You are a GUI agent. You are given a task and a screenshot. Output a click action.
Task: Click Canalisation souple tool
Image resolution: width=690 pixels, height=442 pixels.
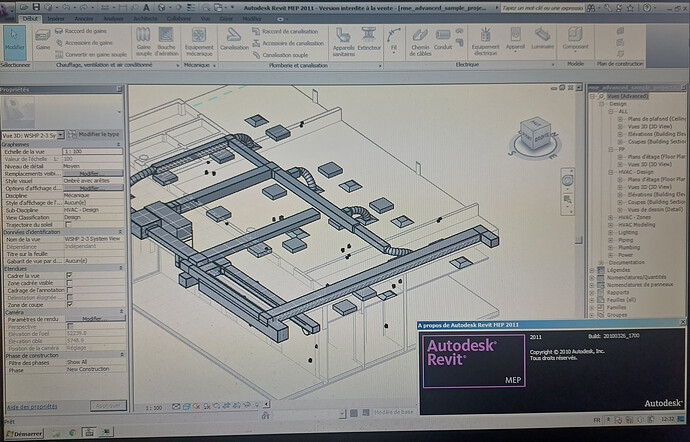tap(280, 55)
